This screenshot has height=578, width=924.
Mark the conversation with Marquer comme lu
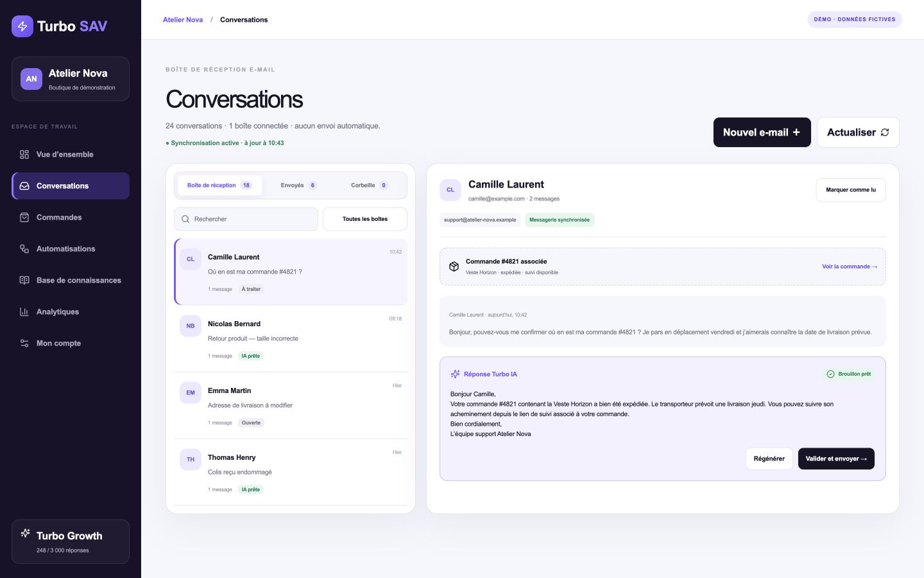[x=851, y=190]
